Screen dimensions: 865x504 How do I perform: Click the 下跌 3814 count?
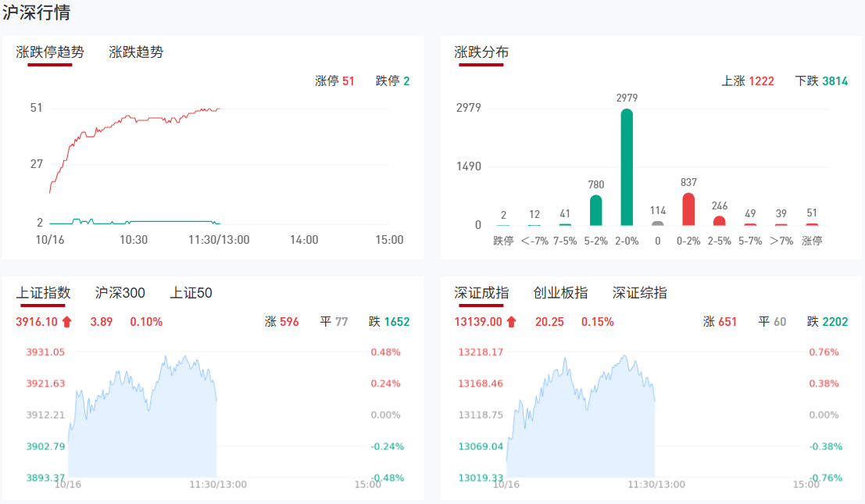tap(821, 80)
